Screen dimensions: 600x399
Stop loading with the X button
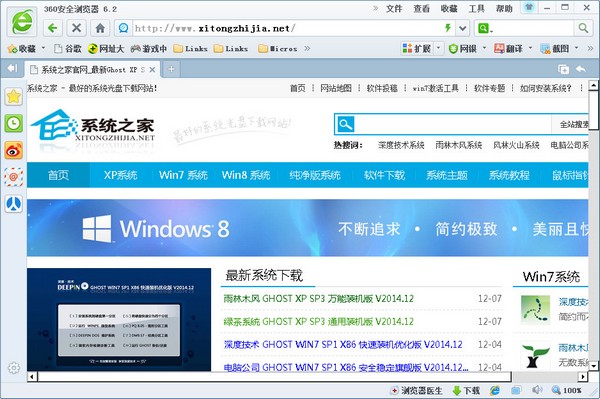(x=77, y=28)
